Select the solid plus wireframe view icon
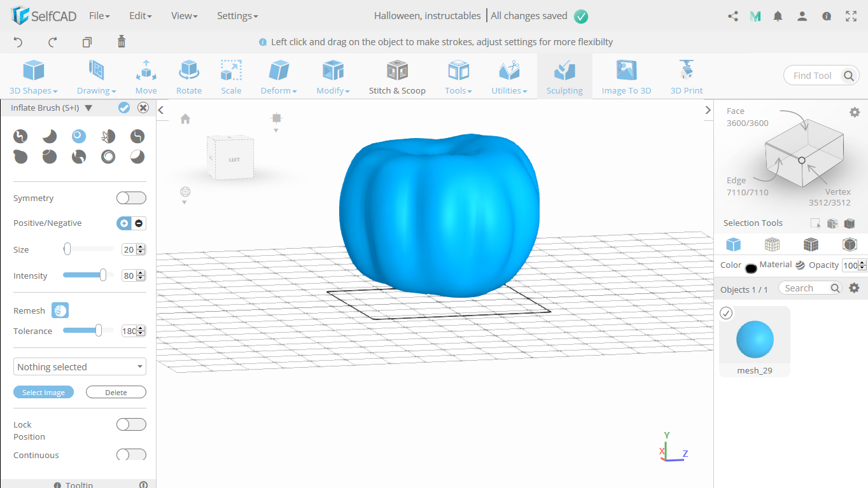Screen dimensions: 868x488 pos(811,244)
